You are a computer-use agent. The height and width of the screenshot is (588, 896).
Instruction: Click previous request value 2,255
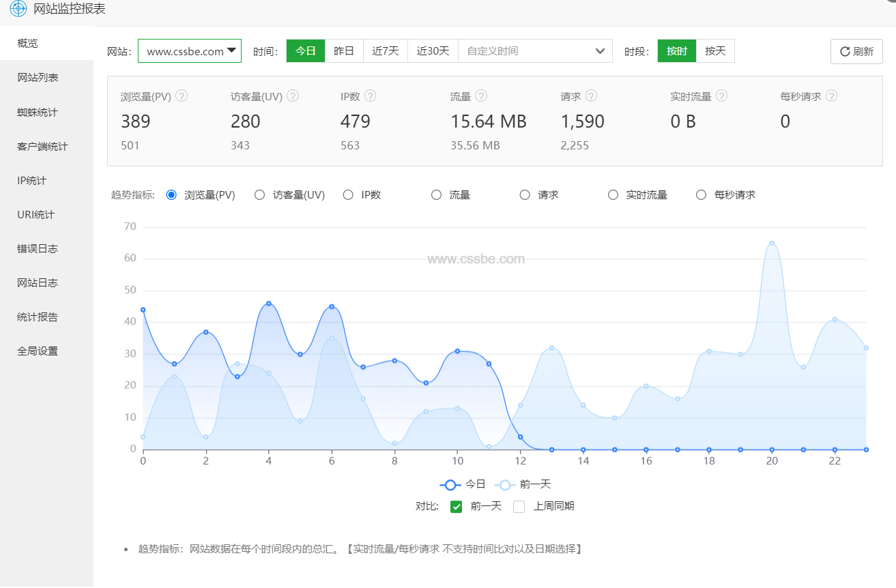[x=575, y=145]
